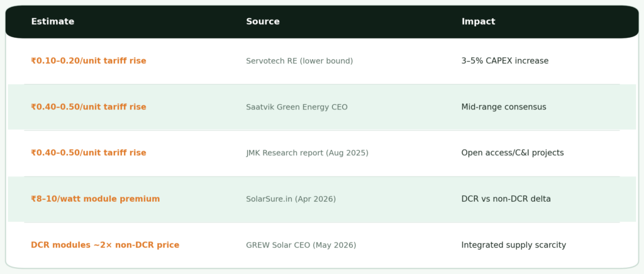Viewport: 644px width, 274px height.
Task: Click 'JMK Research report (Aug 2025)' cell
Action: coord(307,153)
